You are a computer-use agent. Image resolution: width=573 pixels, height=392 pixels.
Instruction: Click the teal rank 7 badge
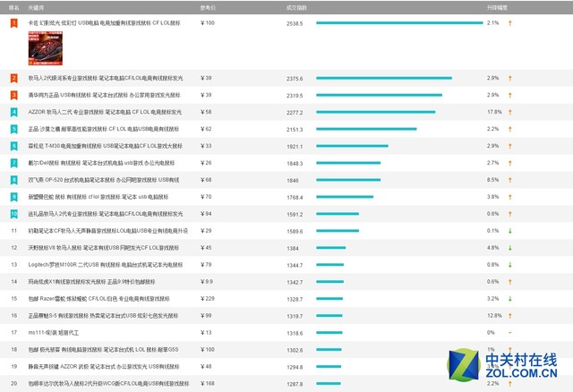click(14, 163)
